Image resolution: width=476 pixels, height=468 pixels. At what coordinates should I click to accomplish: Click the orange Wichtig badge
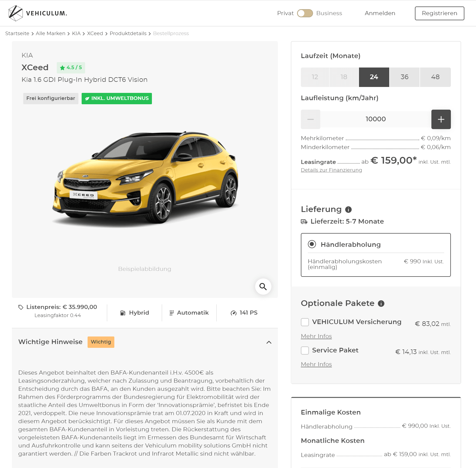pos(101,342)
